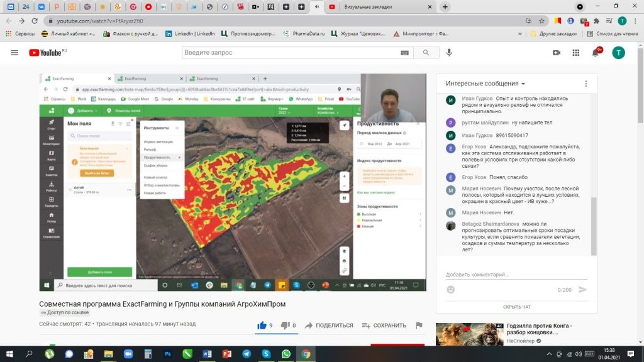
Task: Open the YouTube account avatar menu
Action: point(618,53)
